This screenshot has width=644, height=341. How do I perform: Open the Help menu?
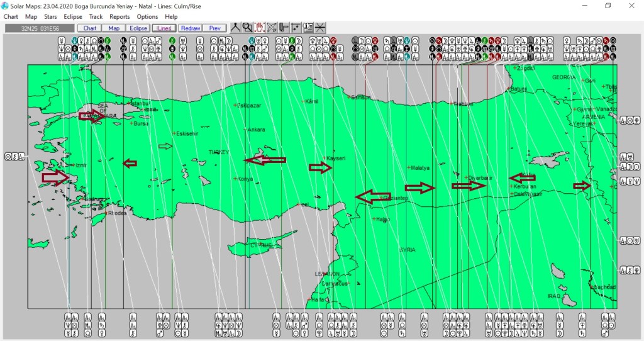pos(171,17)
